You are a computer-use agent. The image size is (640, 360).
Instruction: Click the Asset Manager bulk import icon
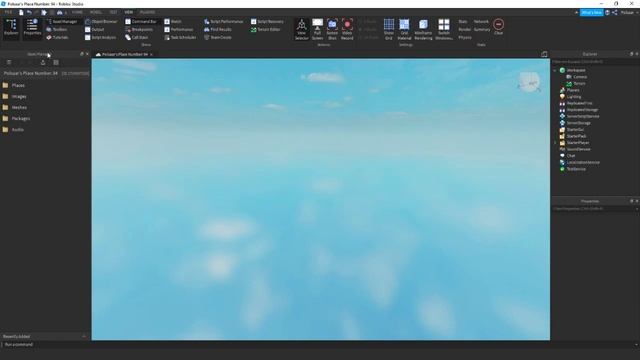(43, 62)
